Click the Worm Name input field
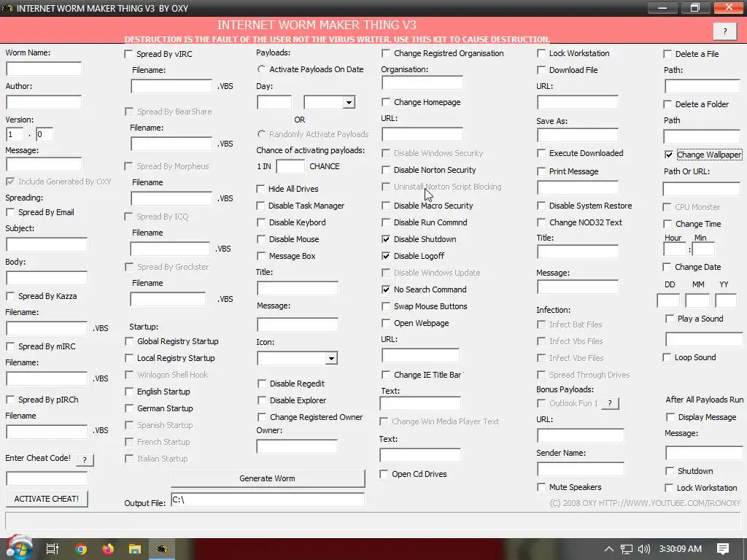This screenshot has height=560, width=747. pos(44,69)
